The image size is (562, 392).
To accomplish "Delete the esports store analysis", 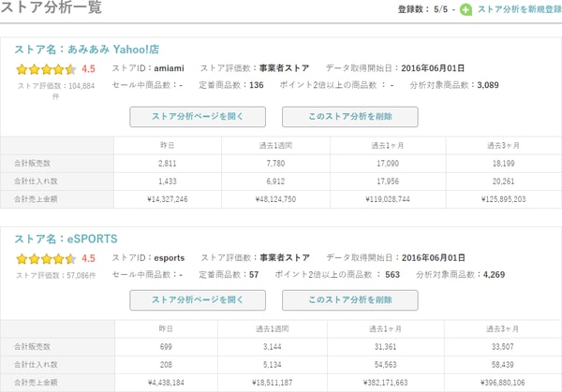I will (349, 300).
